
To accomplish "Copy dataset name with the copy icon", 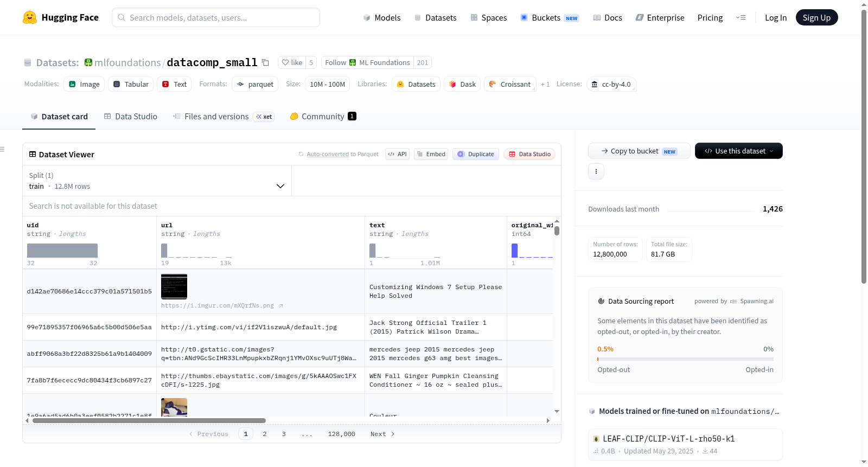I will pos(265,62).
